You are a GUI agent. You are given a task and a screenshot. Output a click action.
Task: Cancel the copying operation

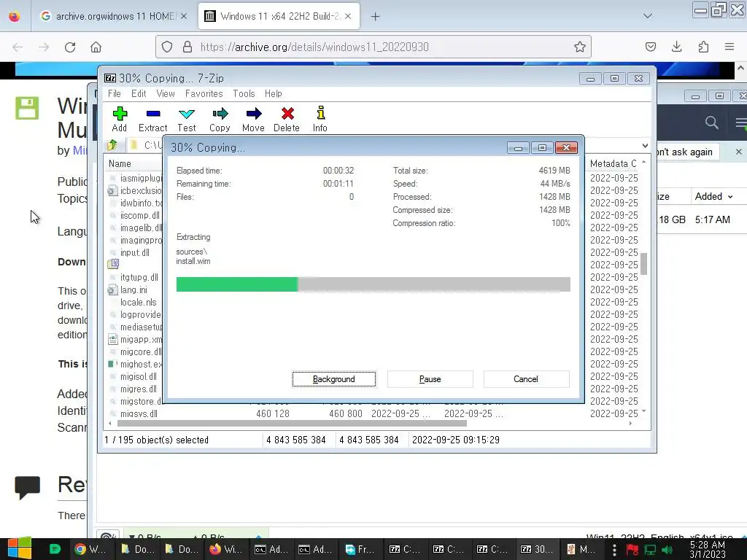click(x=526, y=379)
